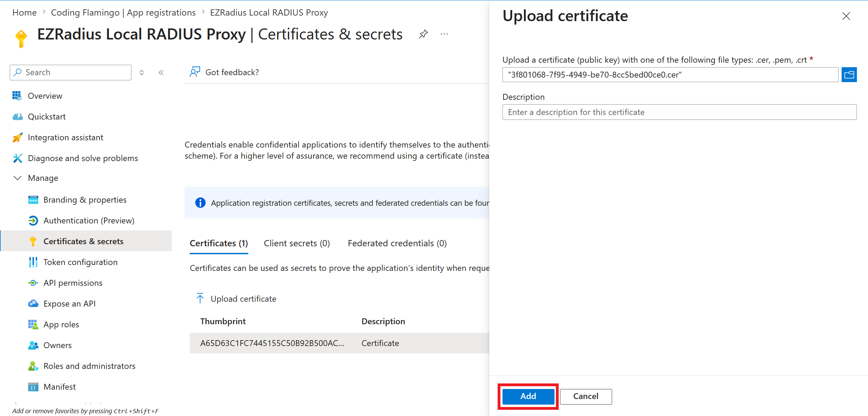Click the Diagnose and solve problems wrench icon
Screen dimensions: 868x416
pyautogui.click(x=17, y=158)
